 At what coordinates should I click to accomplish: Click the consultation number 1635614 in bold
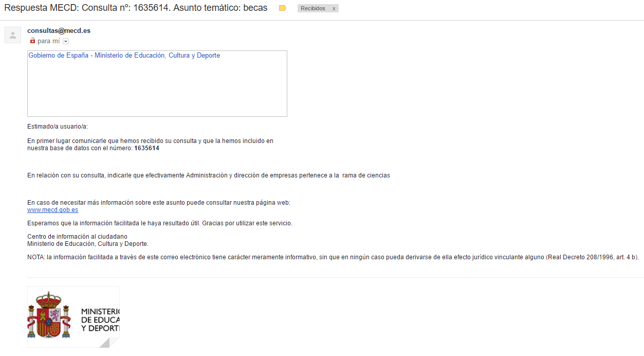tap(146, 148)
